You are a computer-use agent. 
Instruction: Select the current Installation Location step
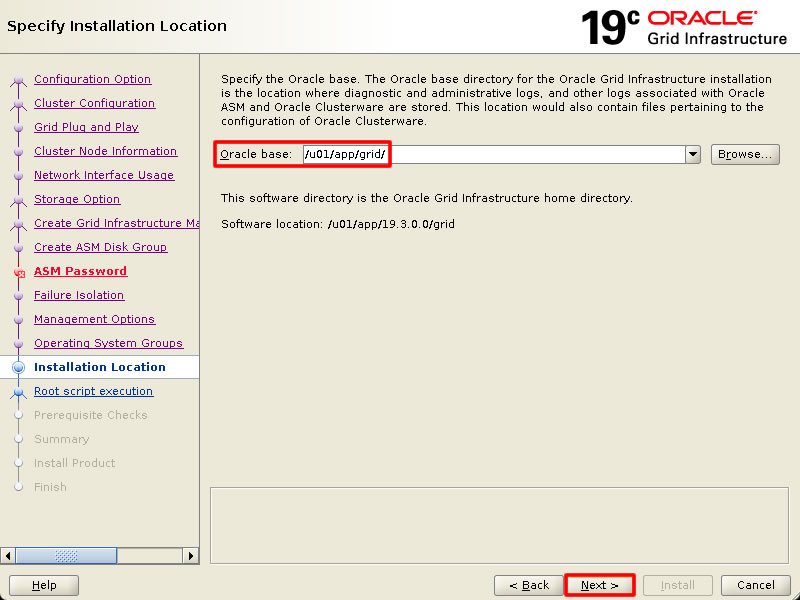99,367
